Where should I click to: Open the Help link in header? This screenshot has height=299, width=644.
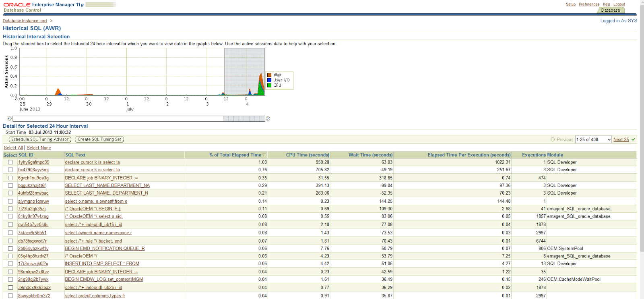607,4
